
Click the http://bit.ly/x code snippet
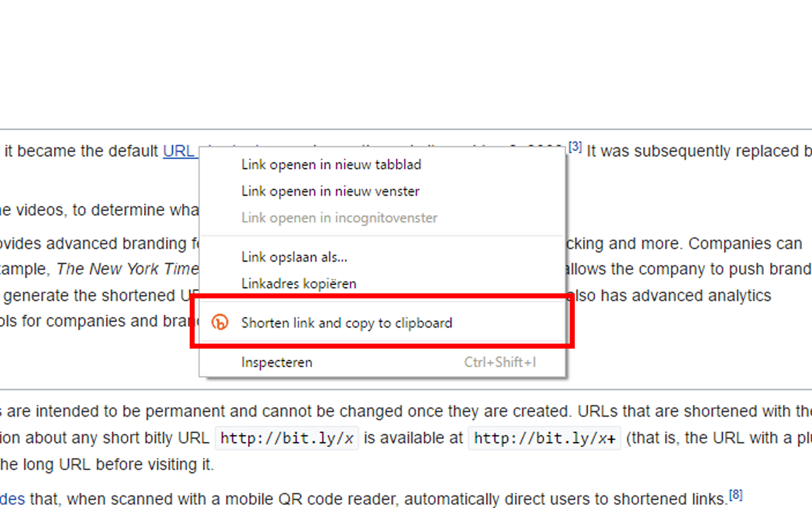click(287, 439)
